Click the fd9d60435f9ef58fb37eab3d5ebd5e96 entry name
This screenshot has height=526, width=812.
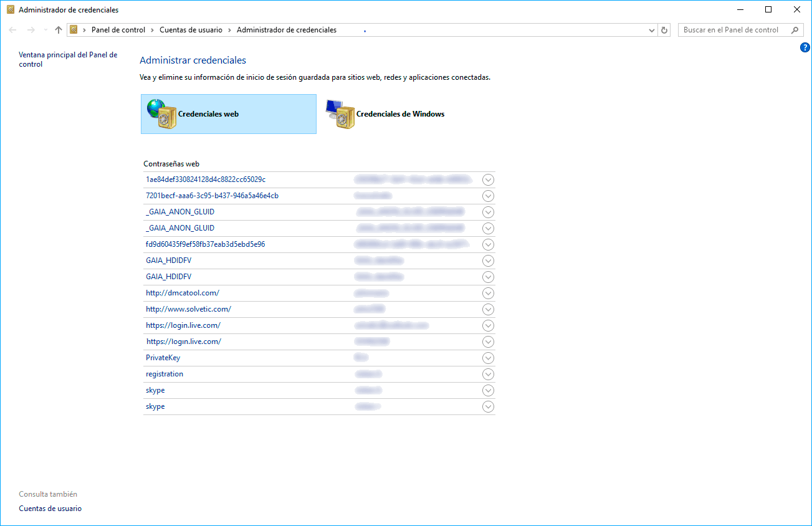click(206, 244)
